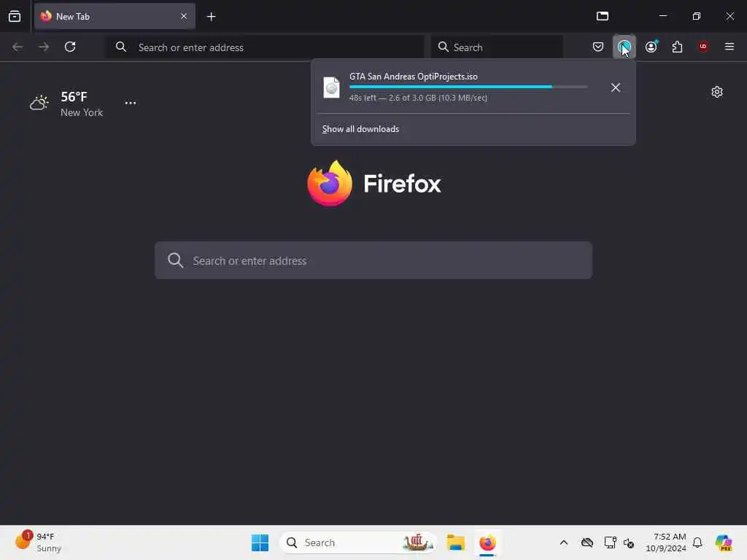This screenshot has height=560, width=747.
Task: Open the uBlock Origin extension icon
Action: click(x=703, y=47)
